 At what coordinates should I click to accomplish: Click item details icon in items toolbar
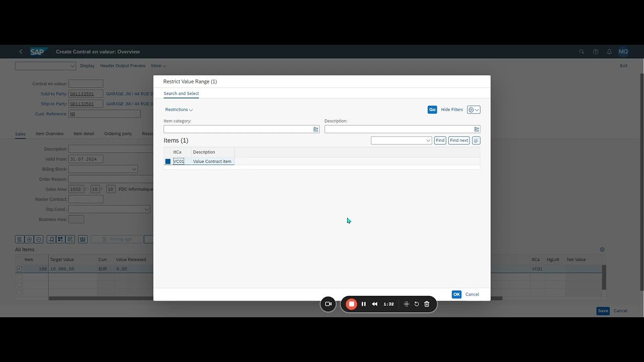point(19,239)
